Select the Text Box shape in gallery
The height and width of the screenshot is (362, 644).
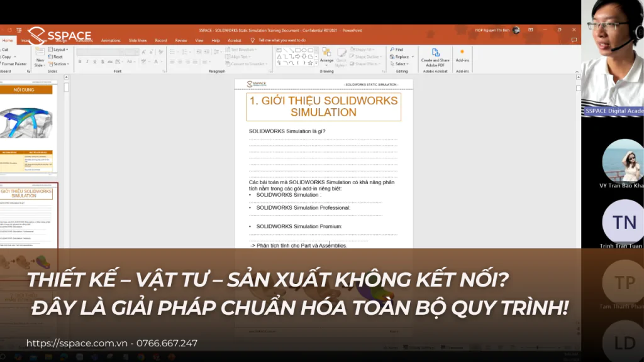coord(279,50)
